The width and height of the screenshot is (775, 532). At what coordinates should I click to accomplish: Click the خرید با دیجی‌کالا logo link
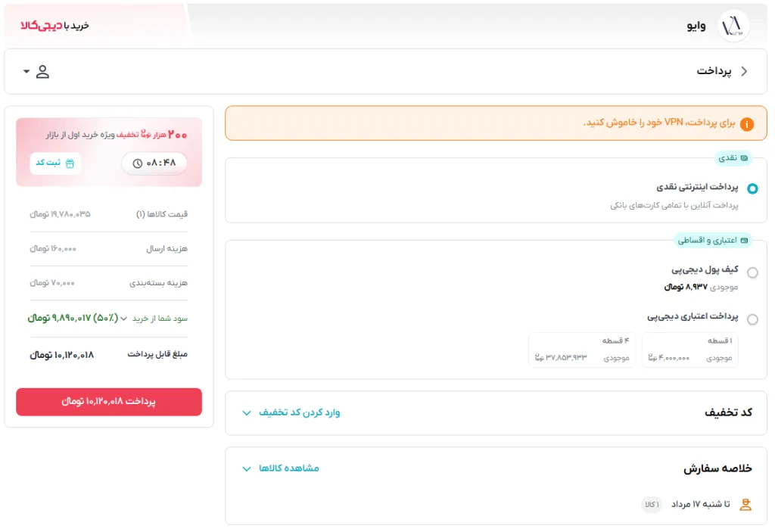[x=54, y=25]
